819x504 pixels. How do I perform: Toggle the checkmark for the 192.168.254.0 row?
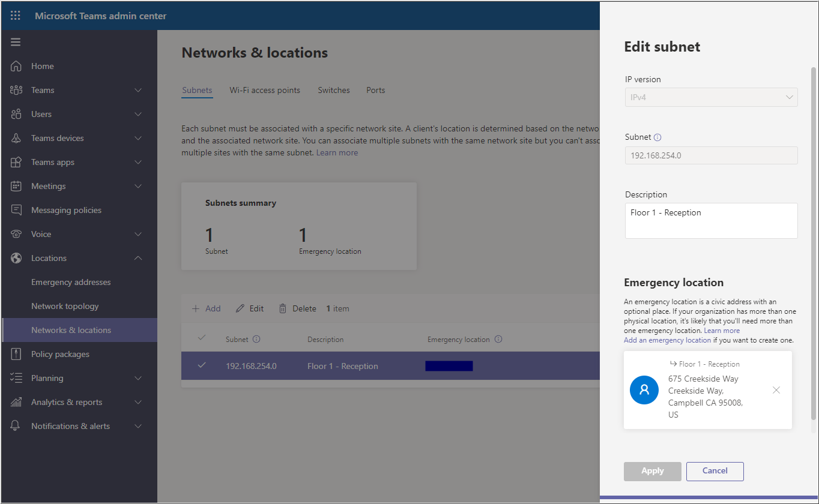202,365
